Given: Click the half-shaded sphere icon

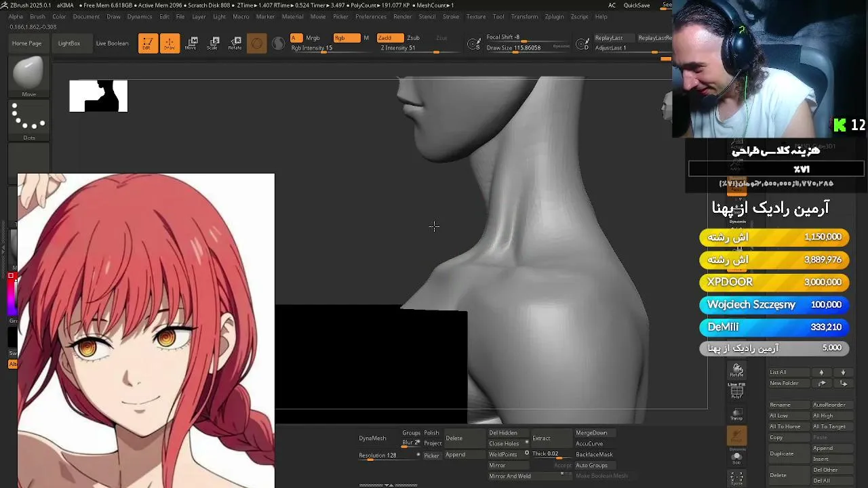Looking at the screenshot, I should point(278,44).
